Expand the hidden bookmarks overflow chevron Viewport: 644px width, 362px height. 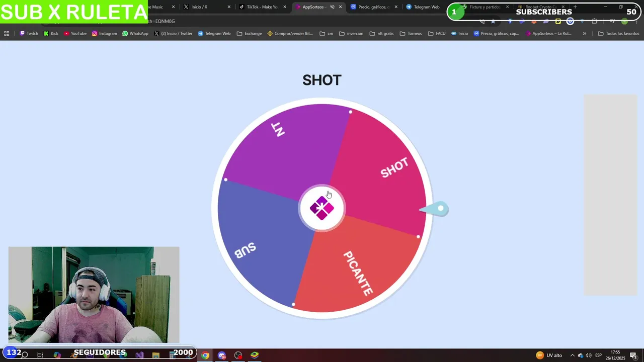584,34
